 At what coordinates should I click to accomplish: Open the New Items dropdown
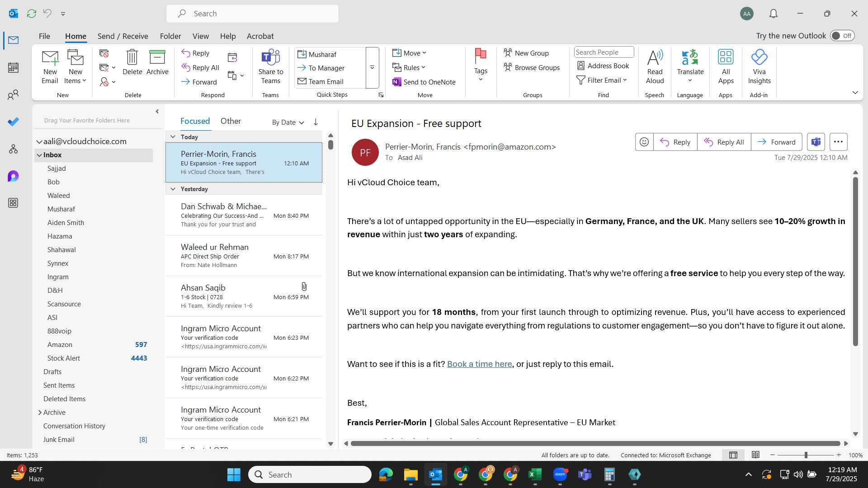tap(75, 67)
